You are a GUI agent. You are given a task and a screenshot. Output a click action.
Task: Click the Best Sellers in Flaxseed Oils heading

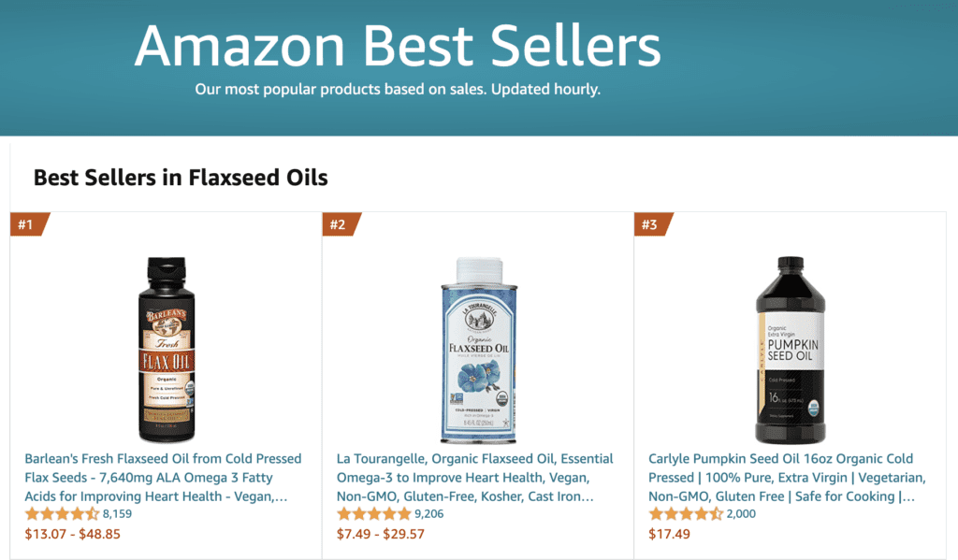[181, 177]
